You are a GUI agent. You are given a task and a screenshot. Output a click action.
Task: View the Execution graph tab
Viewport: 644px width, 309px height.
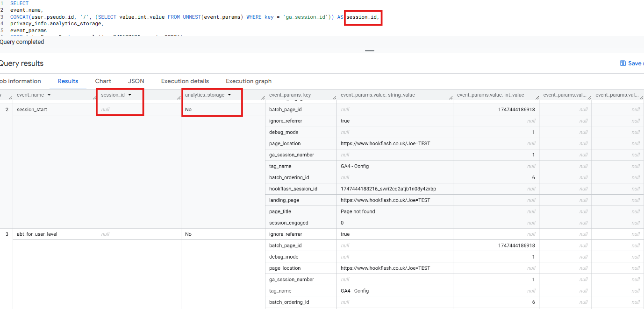249,81
